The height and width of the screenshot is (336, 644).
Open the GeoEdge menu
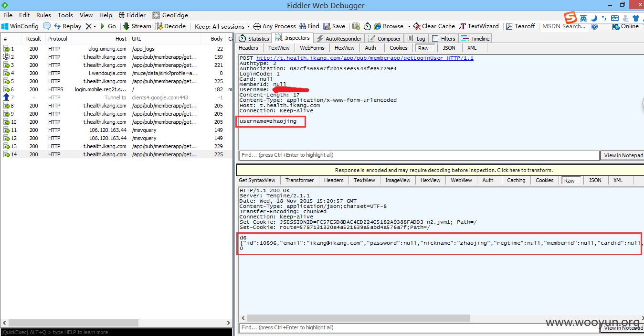pyautogui.click(x=170, y=15)
